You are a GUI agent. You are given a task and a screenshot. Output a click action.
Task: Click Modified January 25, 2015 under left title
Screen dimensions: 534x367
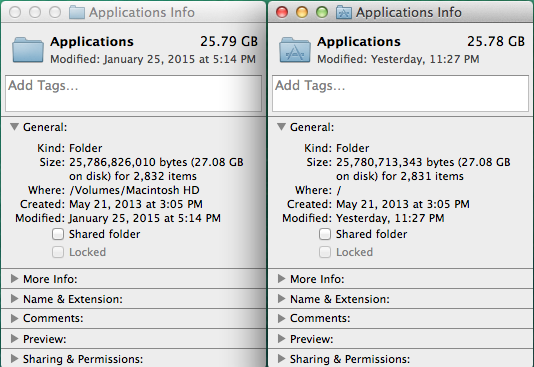coord(153,59)
